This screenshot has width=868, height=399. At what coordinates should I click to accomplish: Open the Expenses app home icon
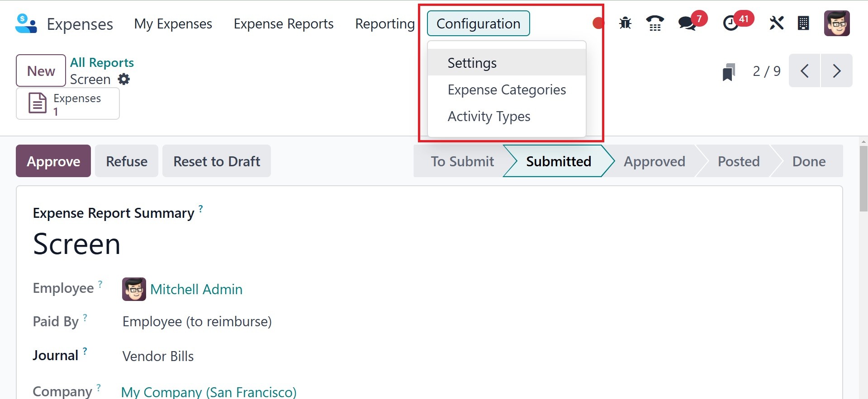point(26,23)
